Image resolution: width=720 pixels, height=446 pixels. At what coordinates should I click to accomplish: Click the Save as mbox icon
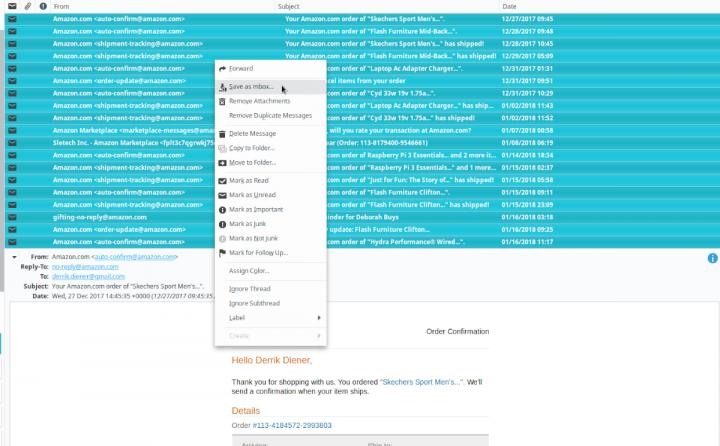click(222, 87)
